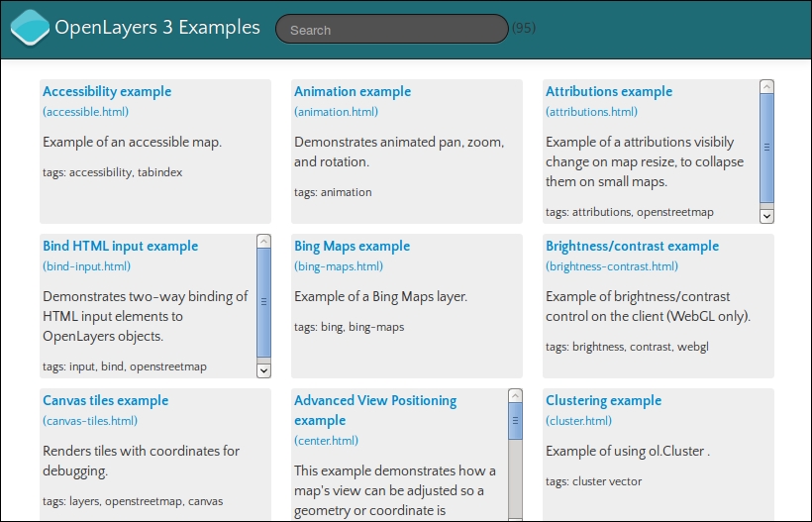Open the accessible.html link
The width and height of the screenshot is (812, 522).
pos(86,112)
